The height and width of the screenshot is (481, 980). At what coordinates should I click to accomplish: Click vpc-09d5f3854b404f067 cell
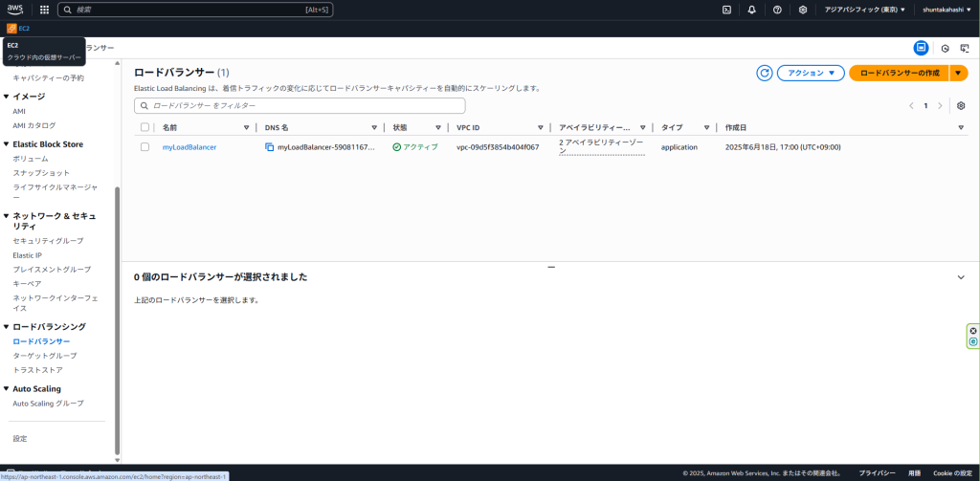(x=498, y=147)
